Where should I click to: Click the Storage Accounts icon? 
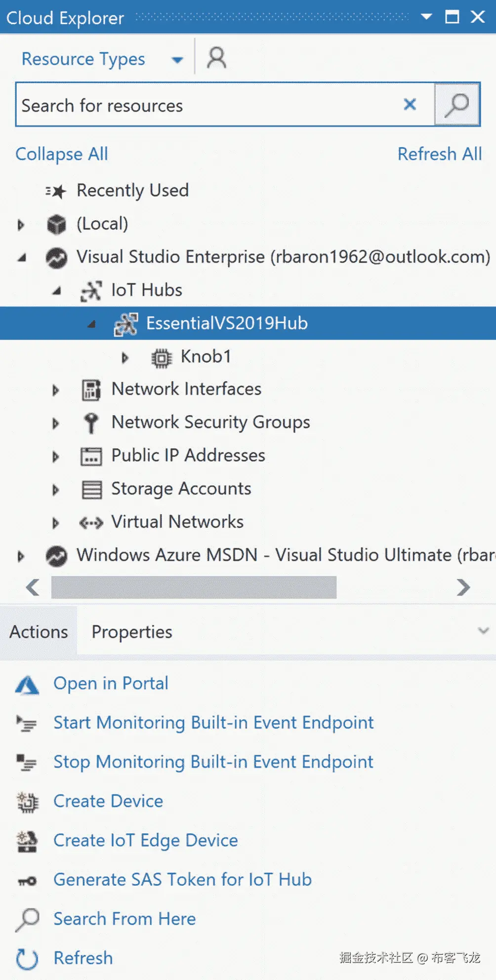click(x=91, y=489)
